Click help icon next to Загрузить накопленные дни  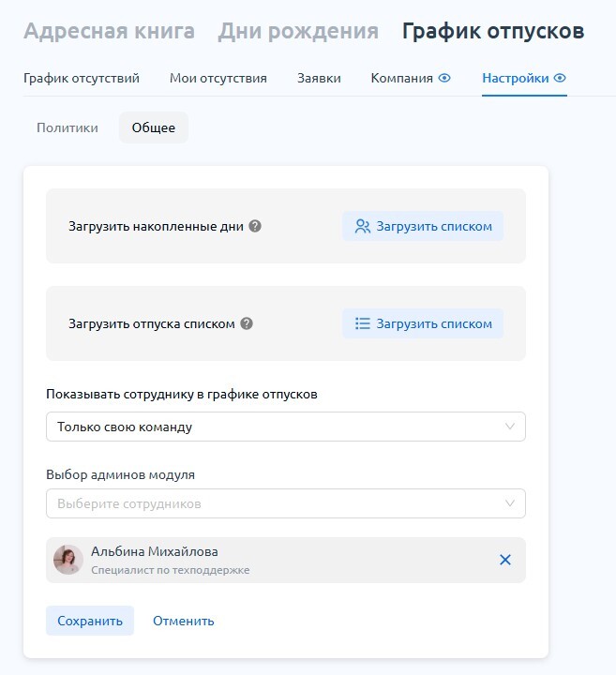[x=255, y=226]
